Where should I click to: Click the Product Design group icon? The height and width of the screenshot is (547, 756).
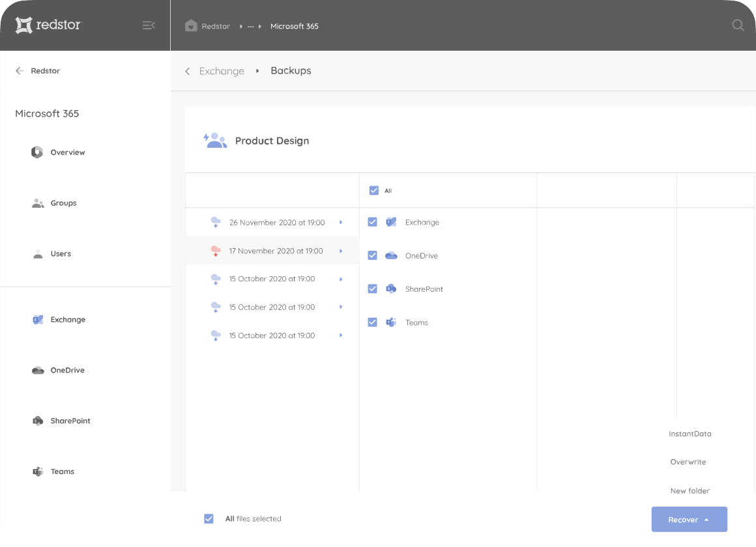pos(215,140)
